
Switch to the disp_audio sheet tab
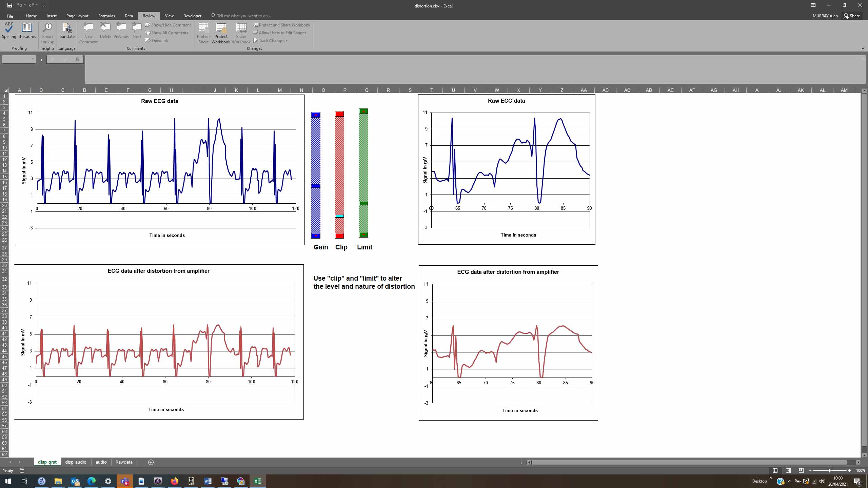(x=76, y=462)
